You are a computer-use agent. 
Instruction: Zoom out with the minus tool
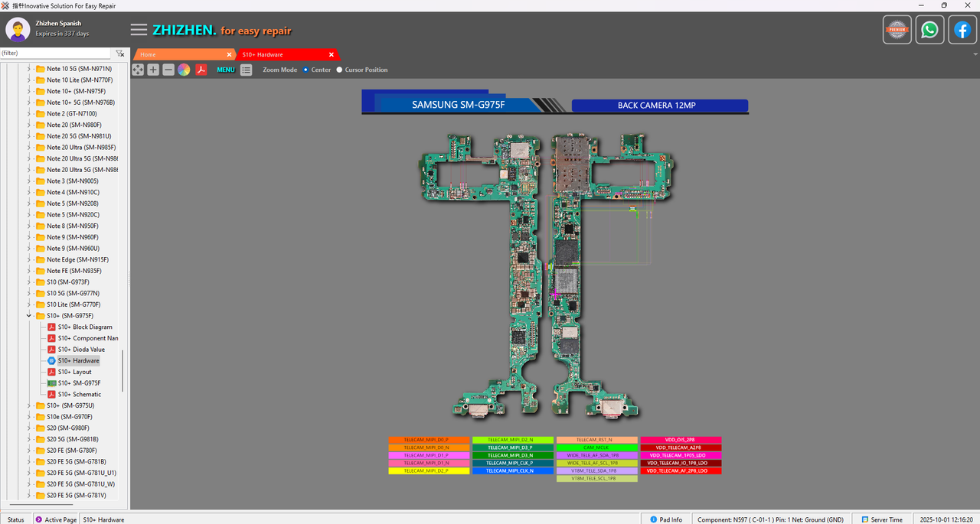(x=168, y=70)
